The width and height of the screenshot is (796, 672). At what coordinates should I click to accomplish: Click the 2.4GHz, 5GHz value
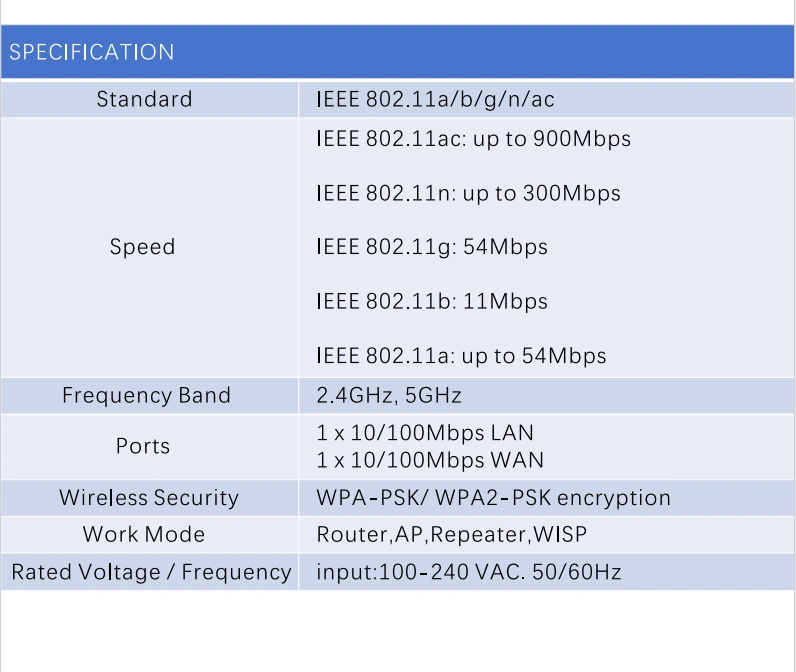pyautogui.click(x=389, y=395)
